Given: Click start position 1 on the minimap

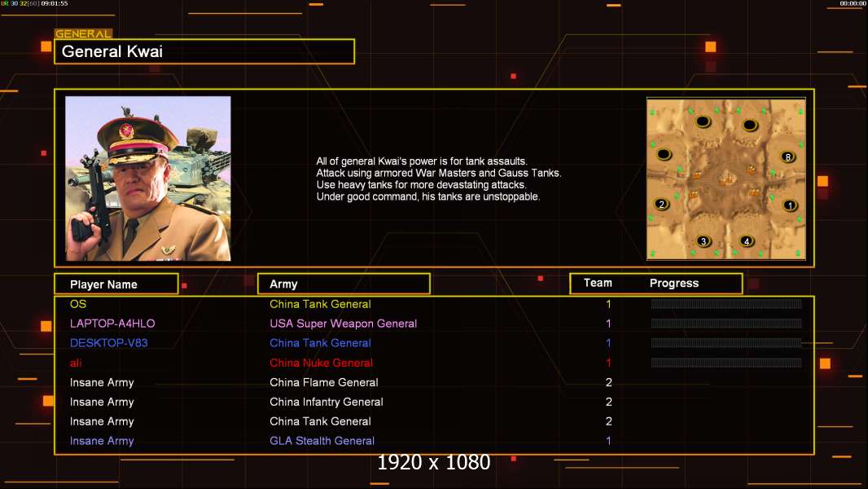Looking at the screenshot, I should [x=789, y=205].
